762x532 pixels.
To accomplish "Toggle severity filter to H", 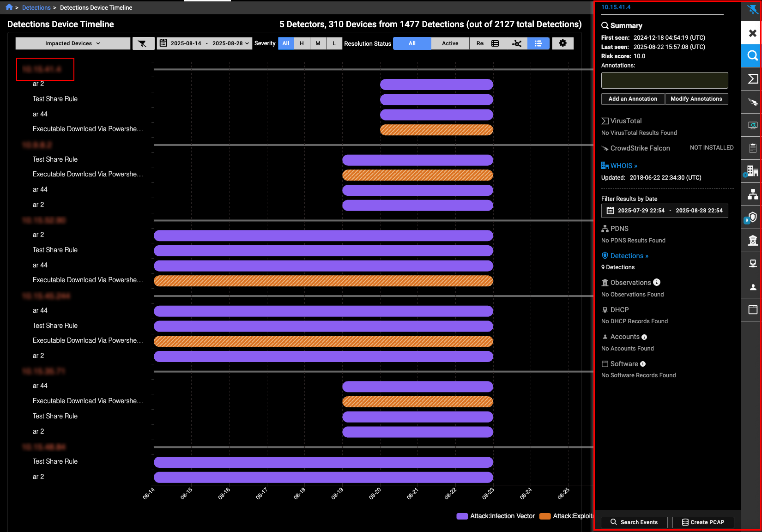I will tap(302, 43).
